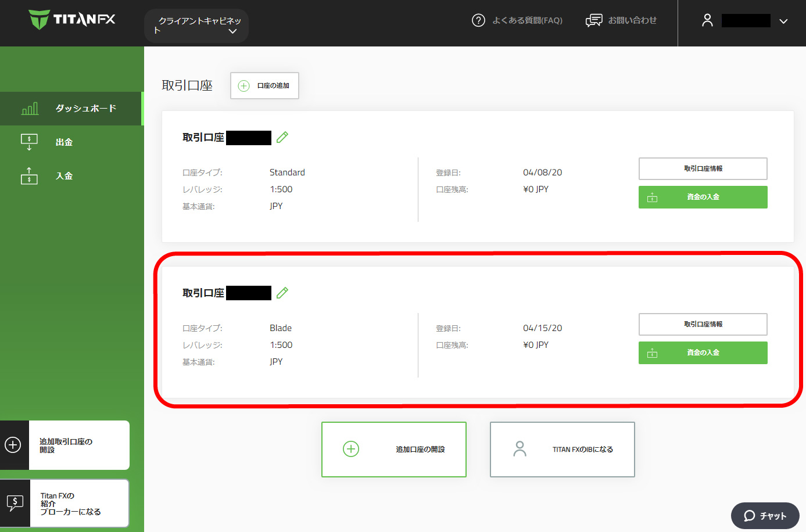The height and width of the screenshot is (532, 806).
Task: Open the お問い合わせ contact link
Action: point(632,20)
